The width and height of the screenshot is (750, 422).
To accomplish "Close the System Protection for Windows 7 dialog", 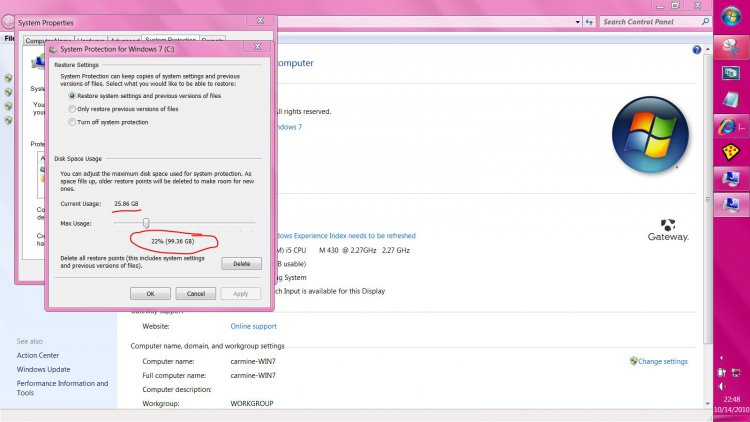I will pyautogui.click(x=257, y=46).
